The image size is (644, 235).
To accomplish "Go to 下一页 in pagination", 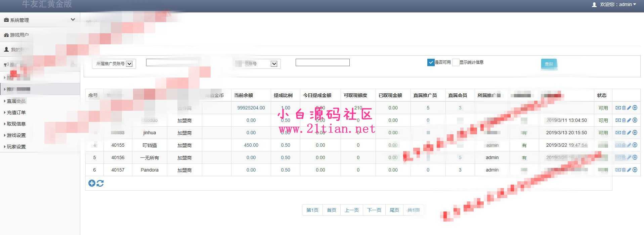I will click(374, 210).
